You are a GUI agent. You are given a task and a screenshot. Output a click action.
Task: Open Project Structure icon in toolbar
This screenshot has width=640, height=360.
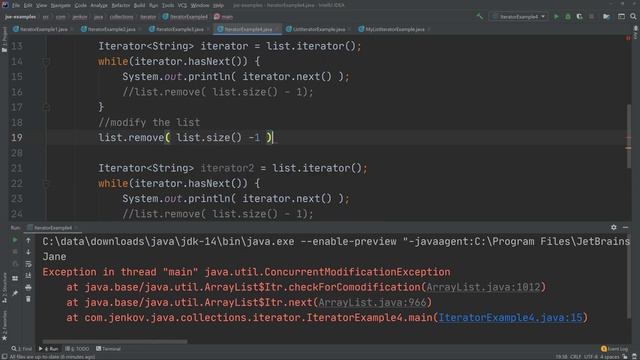[x=607, y=17]
